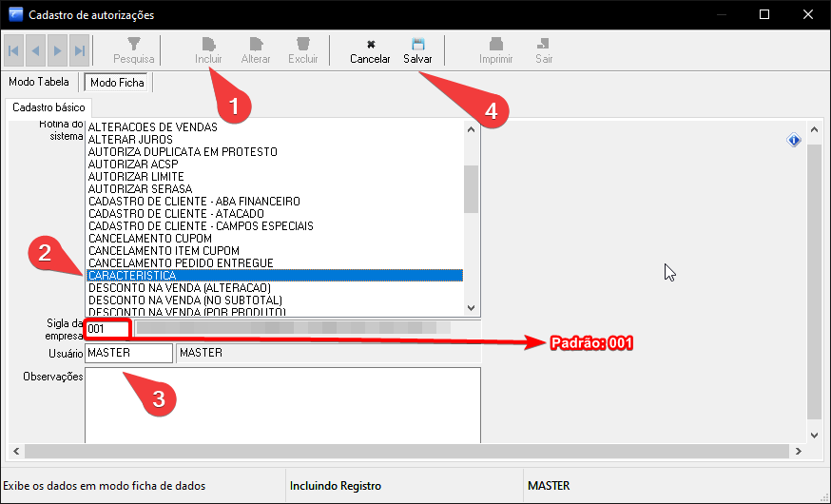Screen dimensions: 831x504
Task: Click the Sair exit icon
Action: (543, 45)
